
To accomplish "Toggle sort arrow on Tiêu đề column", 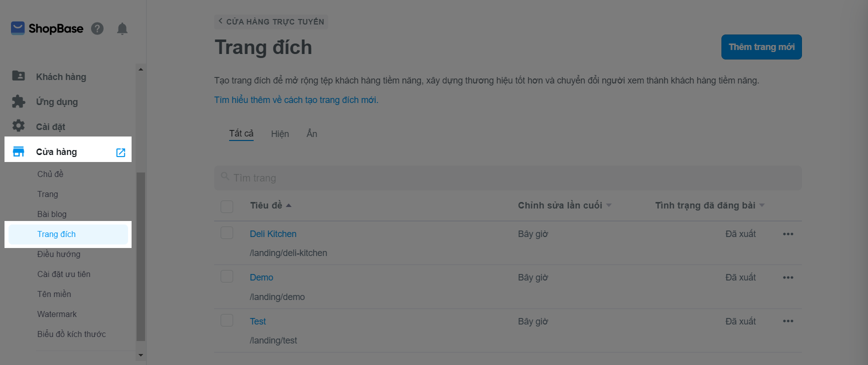I will coord(289,205).
